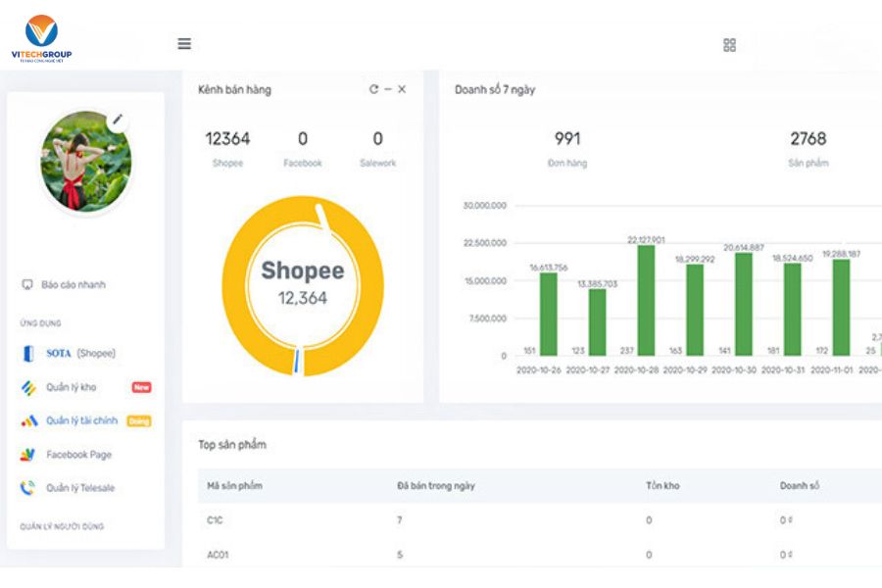This screenshot has width=882, height=588.
Task: Click the 2020-10-26 revenue bar
Action: click(x=549, y=314)
